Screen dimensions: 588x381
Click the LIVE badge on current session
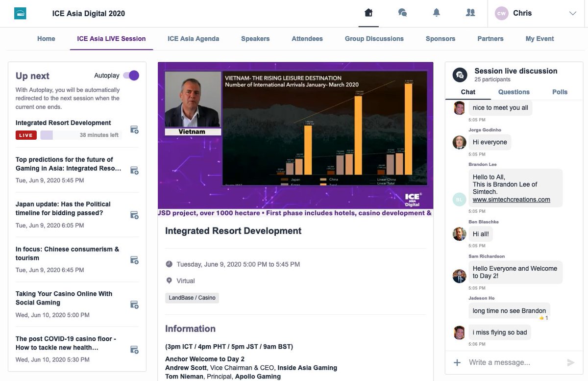coord(26,135)
